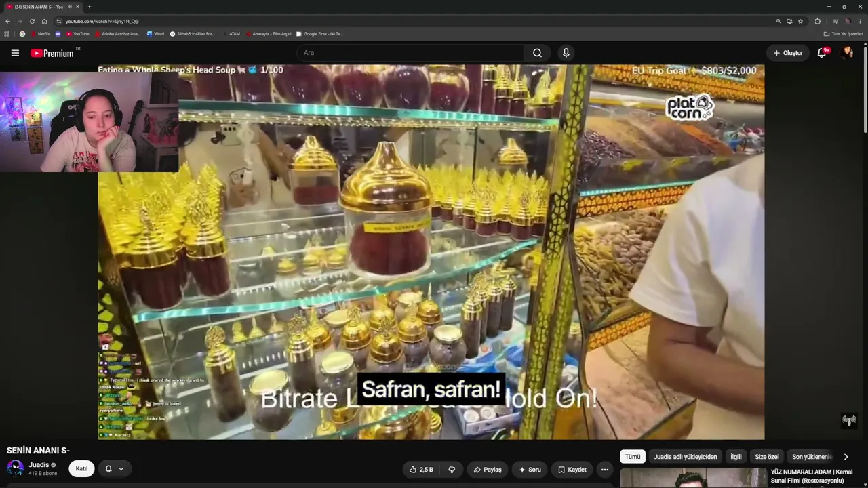Open the YouTube account avatar menu
The height and width of the screenshot is (488, 868).
click(846, 53)
